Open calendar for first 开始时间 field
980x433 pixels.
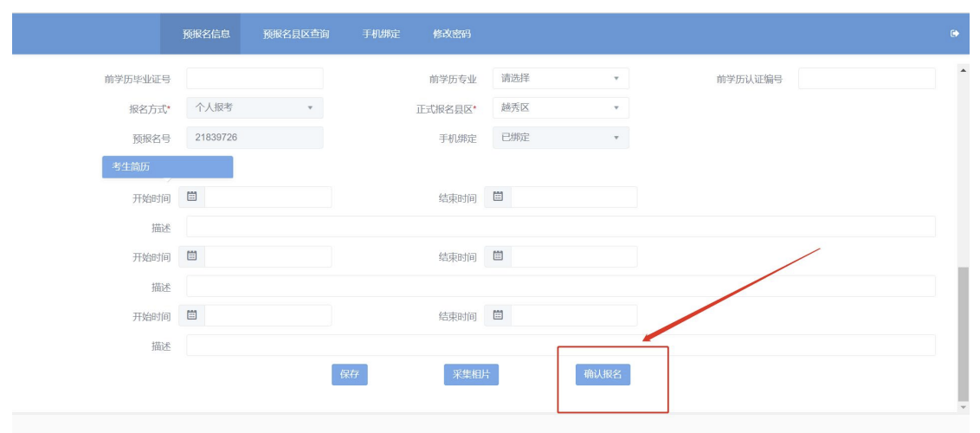(x=192, y=197)
